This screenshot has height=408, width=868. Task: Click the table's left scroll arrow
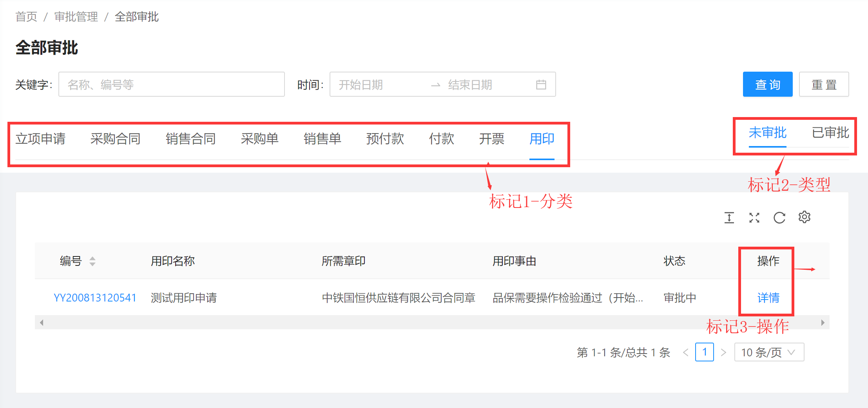coord(42,323)
